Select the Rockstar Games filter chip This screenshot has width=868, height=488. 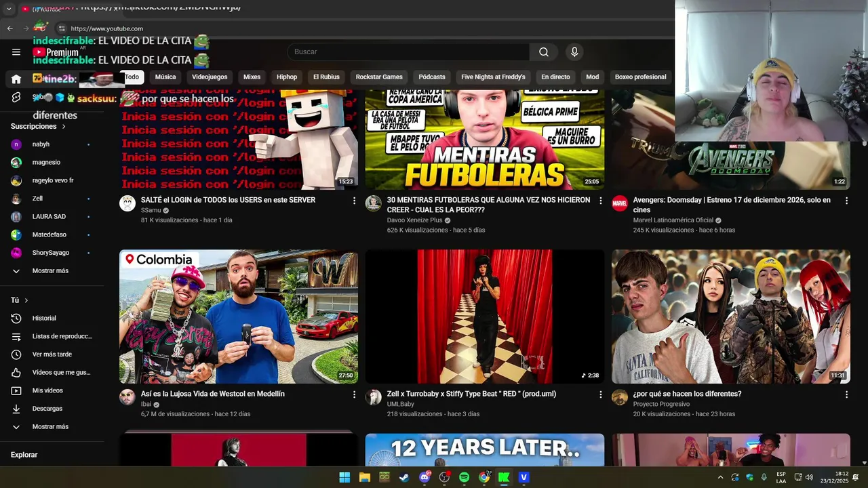(x=379, y=77)
